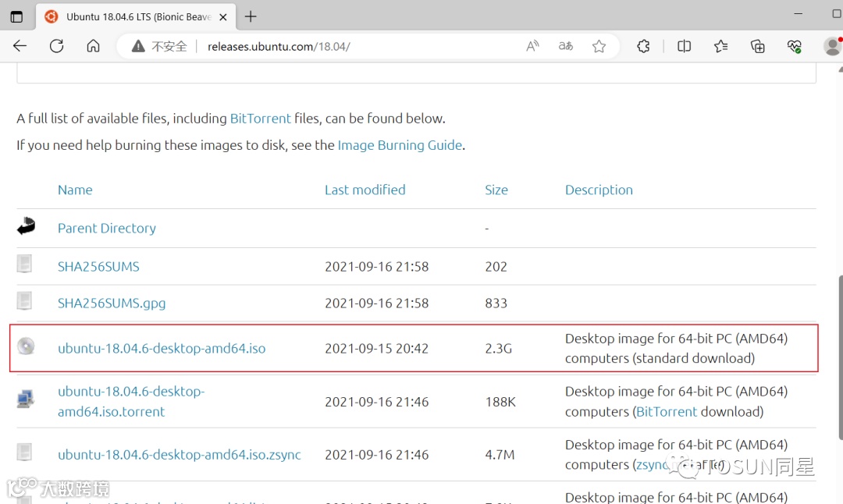Click the 833 size value
The width and height of the screenshot is (843, 504).
pyautogui.click(x=496, y=303)
